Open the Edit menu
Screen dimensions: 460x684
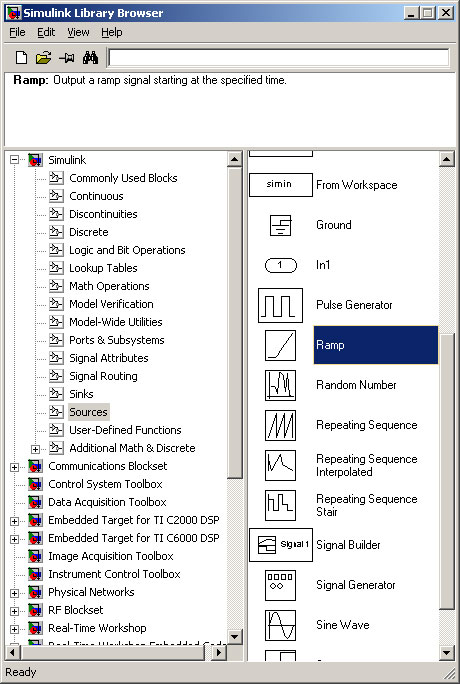coord(46,32)
